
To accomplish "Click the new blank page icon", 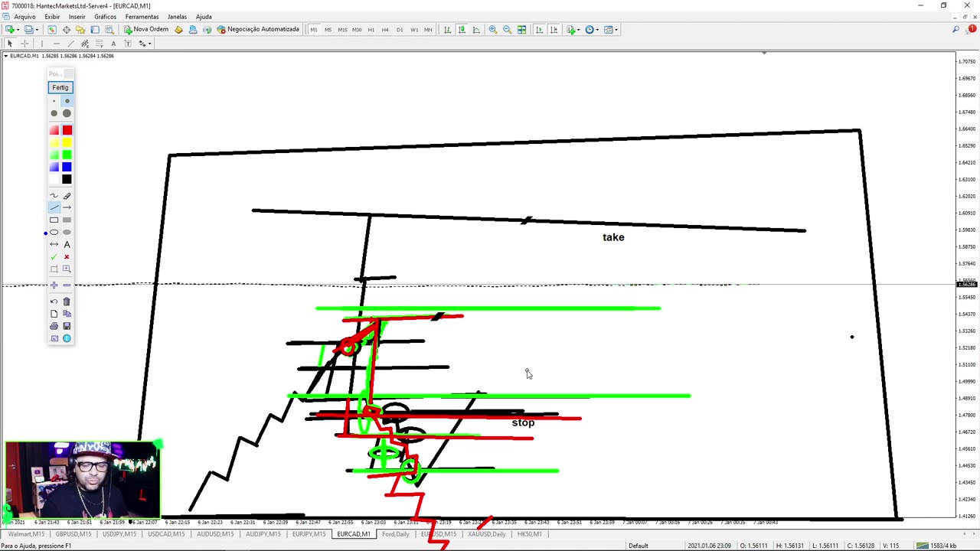I will pyautogui.click(x=54, y=314).
